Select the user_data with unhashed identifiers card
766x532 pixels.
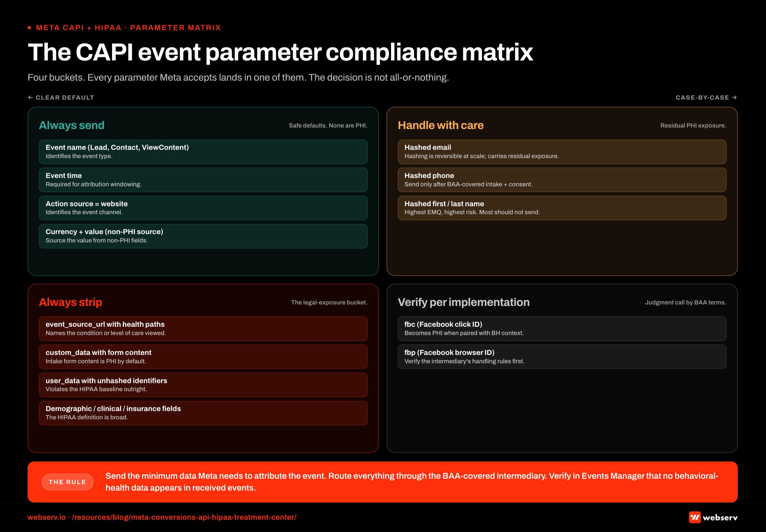pos(203,385)
